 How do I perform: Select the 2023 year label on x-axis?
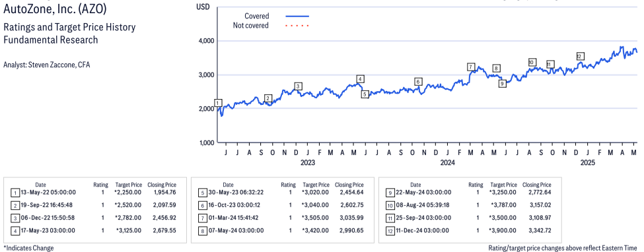308,163
